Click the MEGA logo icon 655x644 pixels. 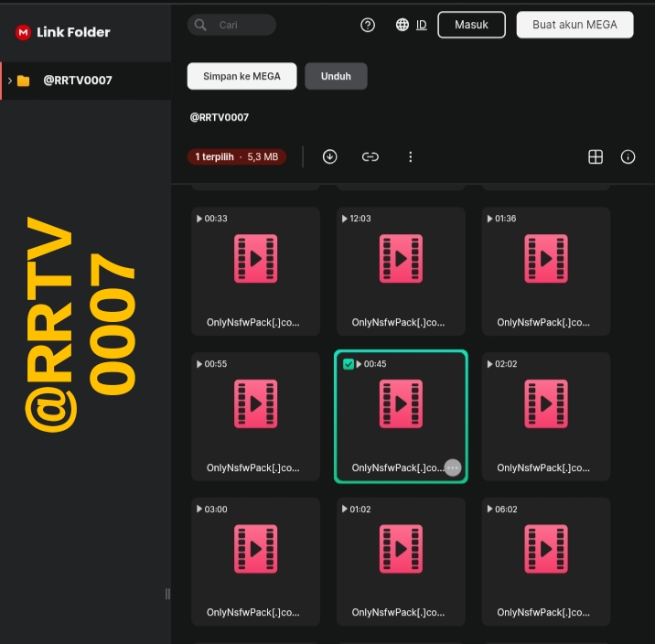tap(23, 32)
